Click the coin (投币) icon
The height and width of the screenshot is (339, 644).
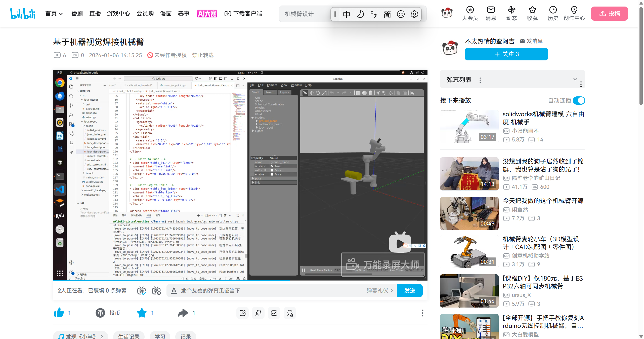point(100,313)
